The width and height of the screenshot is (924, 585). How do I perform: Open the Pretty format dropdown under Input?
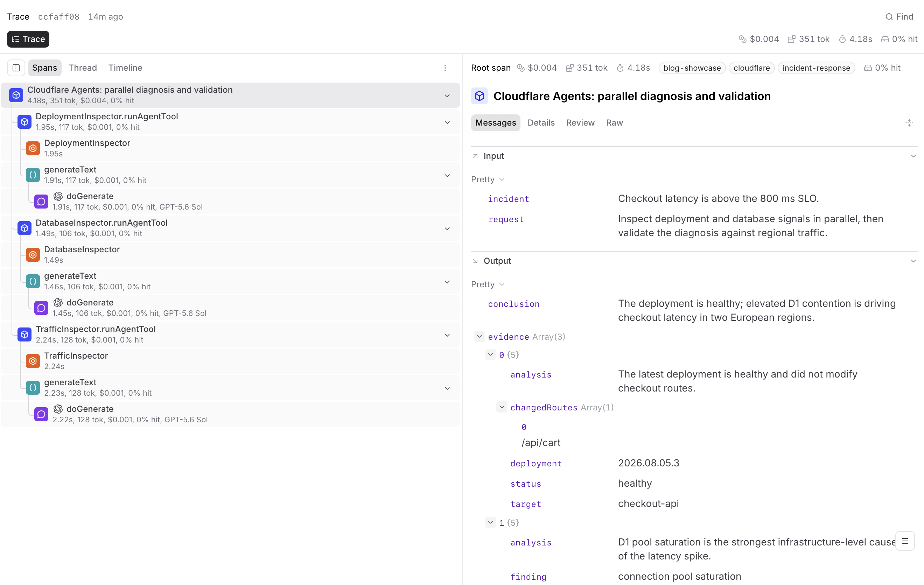point(488,179)
